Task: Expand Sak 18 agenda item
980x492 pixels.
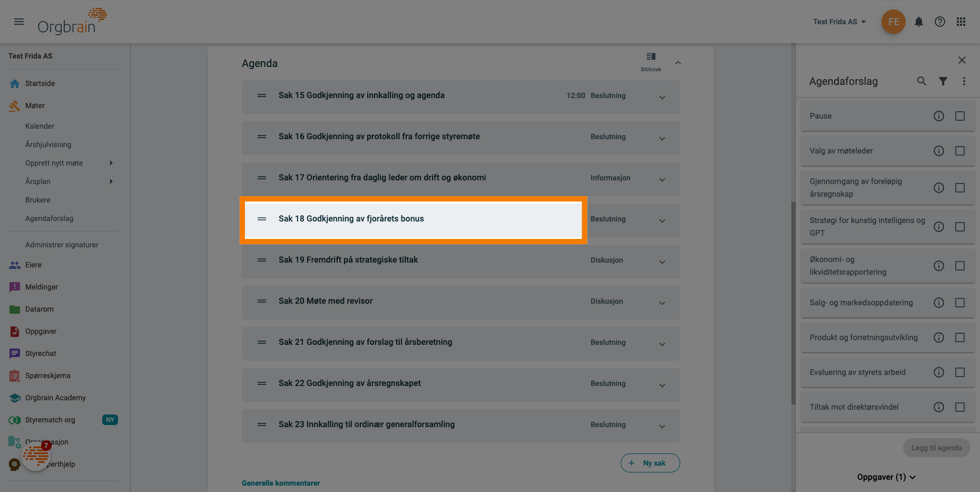Action: tap(662, 221)
